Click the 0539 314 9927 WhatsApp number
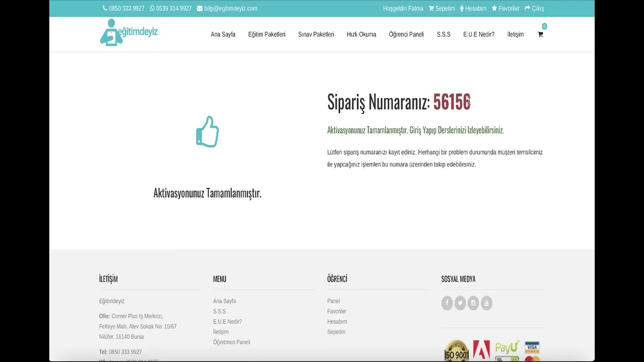 coord(174,9)
